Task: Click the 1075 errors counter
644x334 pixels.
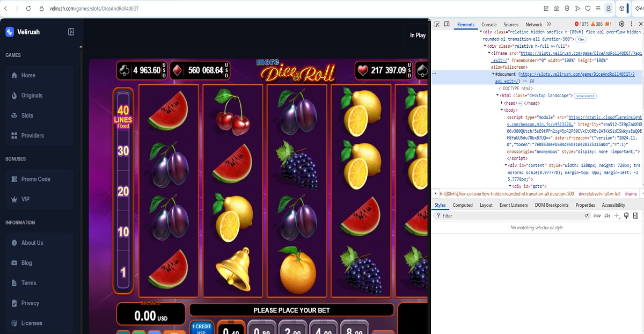Action: click(582, 24)
